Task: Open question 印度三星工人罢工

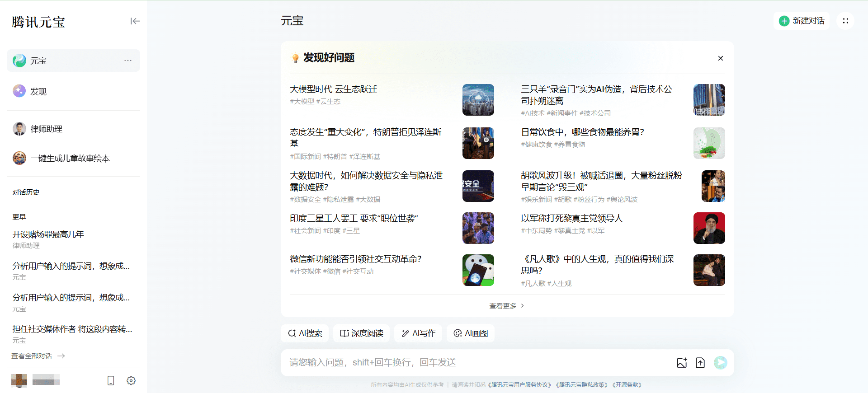Action: click(354, 218)
